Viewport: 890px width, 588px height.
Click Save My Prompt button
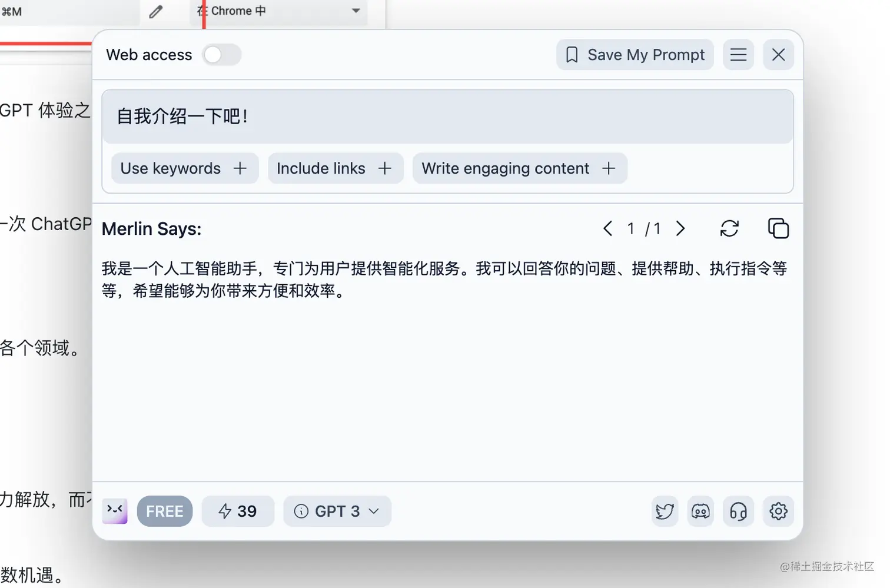(635, 55)
